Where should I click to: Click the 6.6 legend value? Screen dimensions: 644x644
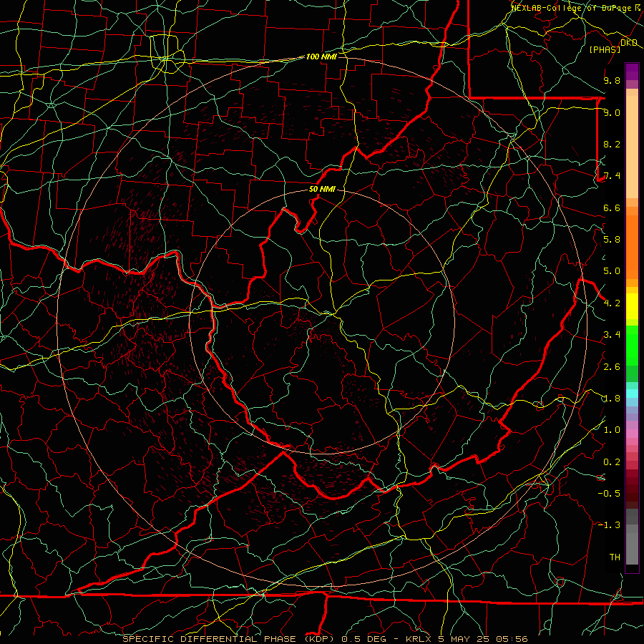(x=612, y=208)
